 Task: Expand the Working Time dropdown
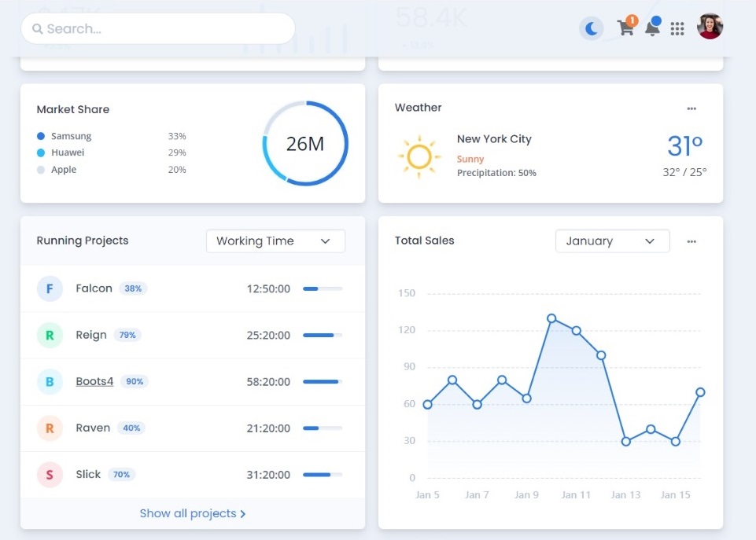[x=275, y=241]
